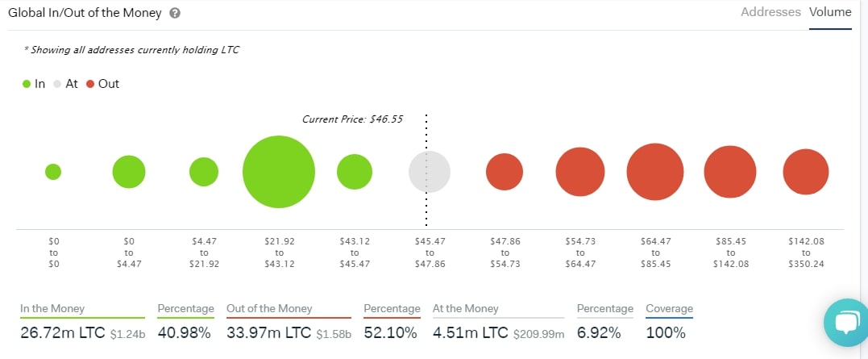Select the green bubble for $4.47 to $21.92
The width and height of the screenshot is (868, 359).
[x=204, y=172]
